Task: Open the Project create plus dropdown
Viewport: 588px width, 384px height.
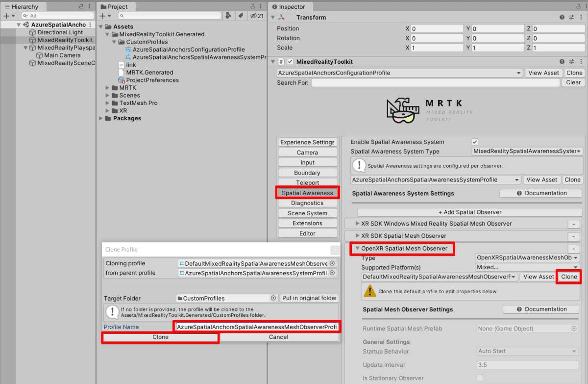Action: pyautogui.click(x=105, y=16)
